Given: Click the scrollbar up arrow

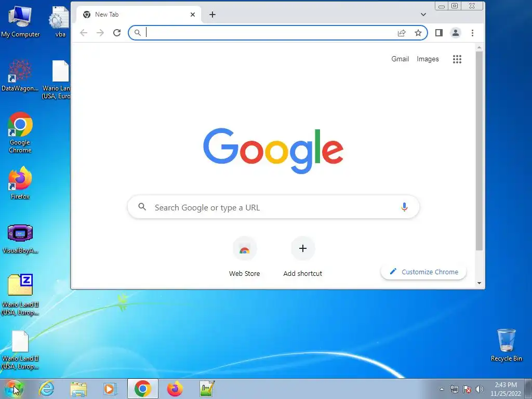Looking at the screenshot, I should tap(479, 47).
